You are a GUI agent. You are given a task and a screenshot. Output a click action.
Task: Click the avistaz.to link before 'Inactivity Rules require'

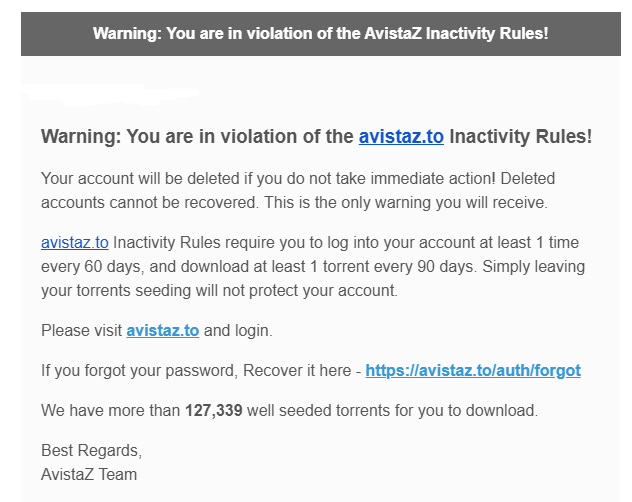pyautogui.click(x=75, y=243)
